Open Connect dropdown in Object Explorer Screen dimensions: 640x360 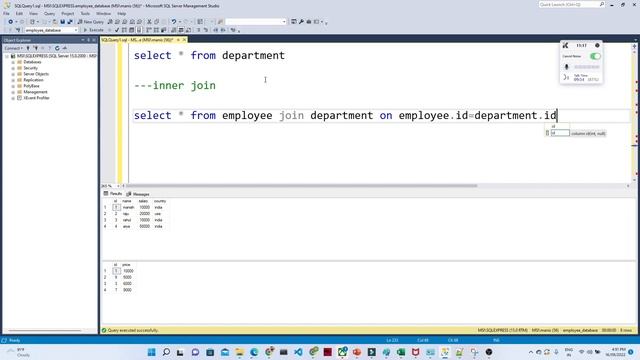coord(13,48)
